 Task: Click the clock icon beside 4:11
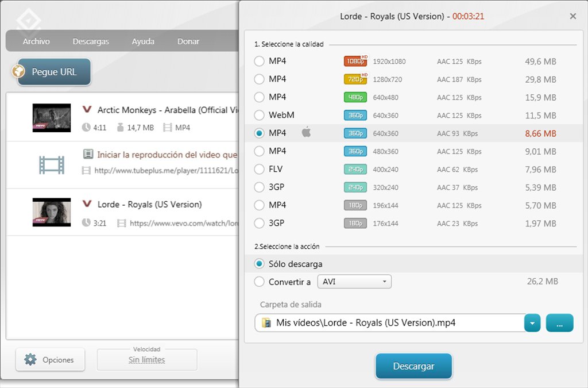click(86, 128)
